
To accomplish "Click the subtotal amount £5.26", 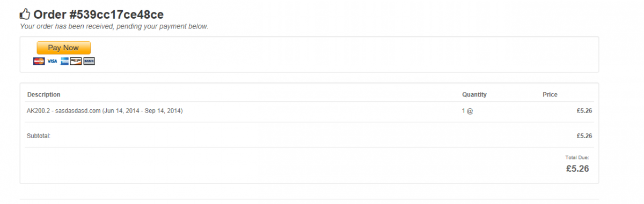I will (584, 136).
